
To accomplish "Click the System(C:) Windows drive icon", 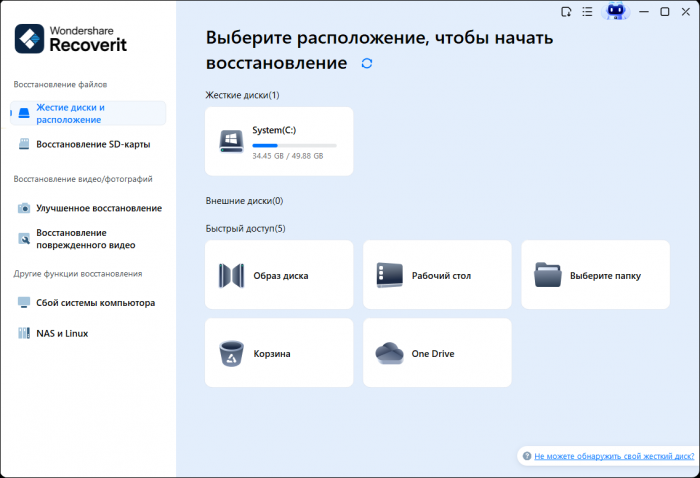I will [232, 141].
